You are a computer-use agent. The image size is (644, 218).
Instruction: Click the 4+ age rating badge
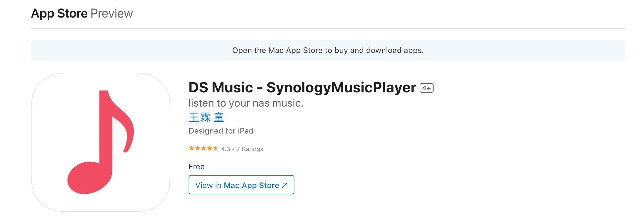point(426,88)
